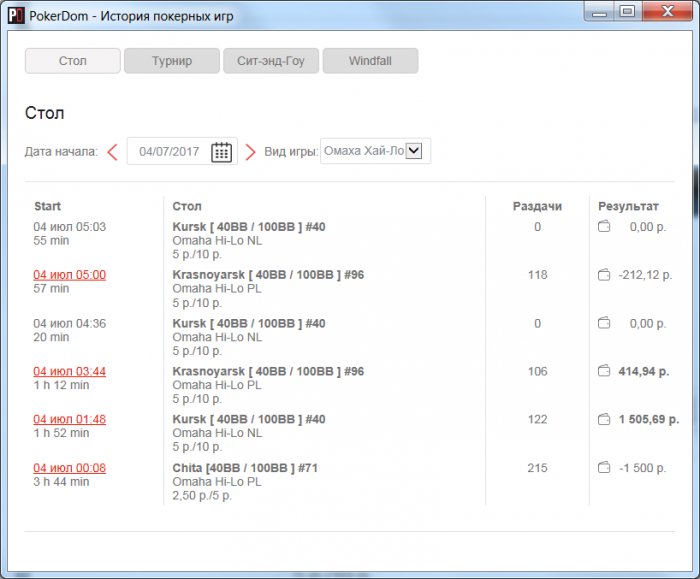Viewport: 700px width, 579px height.
Task: Click wallet icon beside 1 505,69 р. result
Action: (x=604, y=419)
